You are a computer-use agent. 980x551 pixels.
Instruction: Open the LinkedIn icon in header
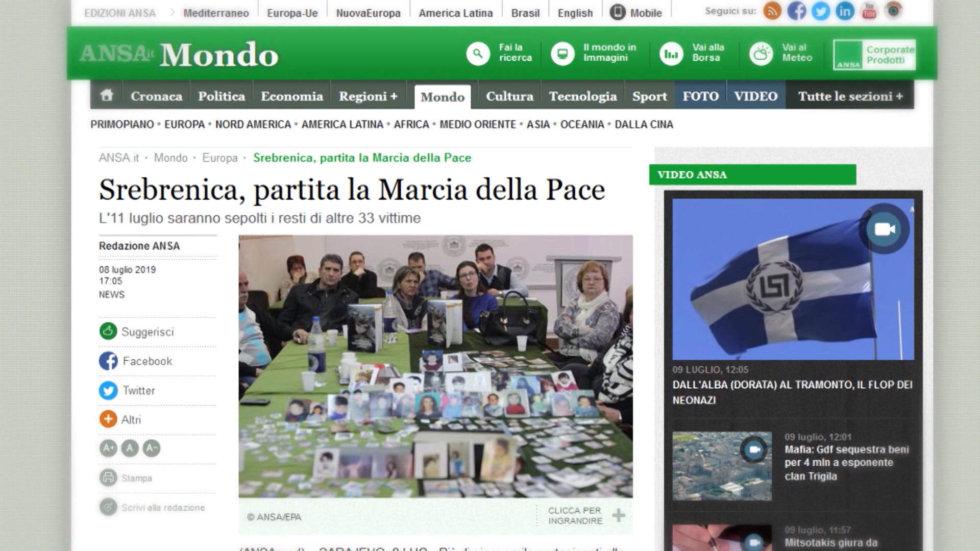pyautogui.click(x=845, y=11)
